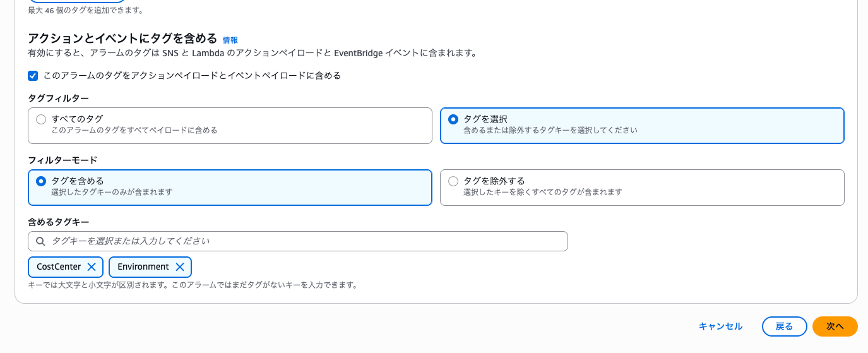The width and height of the screenshot is (868, 353).
Task: Focus the tag key search input field
Action: (x=298, y=241)
